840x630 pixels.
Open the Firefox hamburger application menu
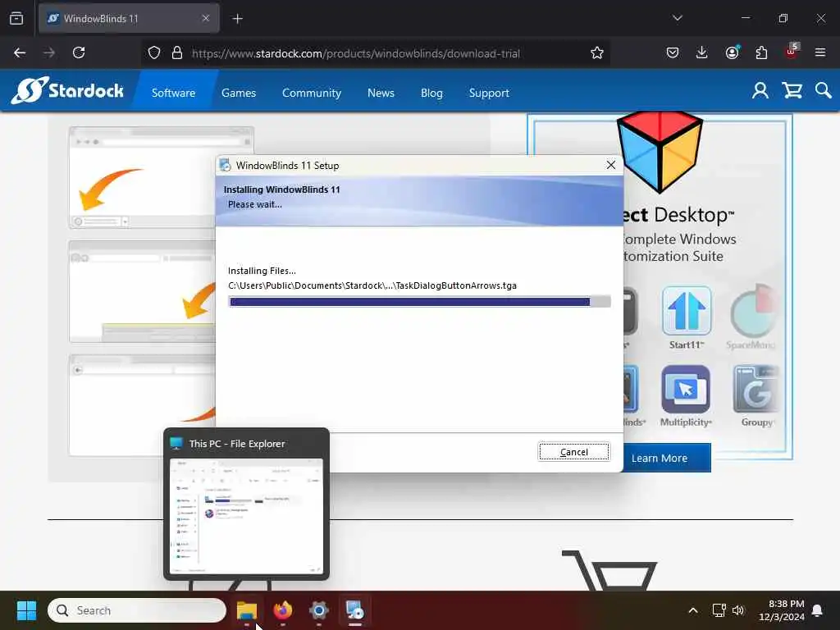click(x=820, y=52)
